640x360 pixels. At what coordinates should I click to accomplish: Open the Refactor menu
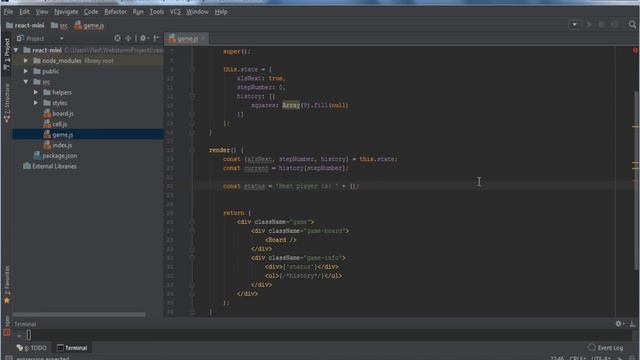(115, 12)
